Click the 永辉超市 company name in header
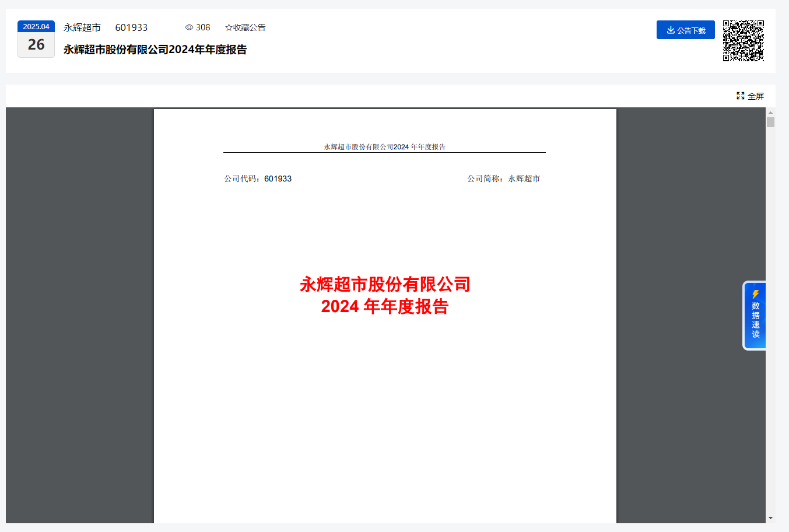789x532 pixels. tap(82, 27)
